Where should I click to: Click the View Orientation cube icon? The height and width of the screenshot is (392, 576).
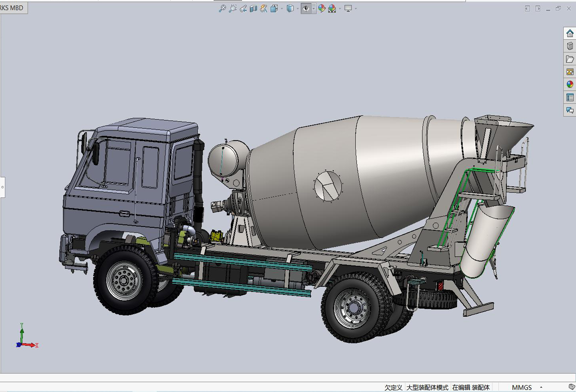point(274,8)
